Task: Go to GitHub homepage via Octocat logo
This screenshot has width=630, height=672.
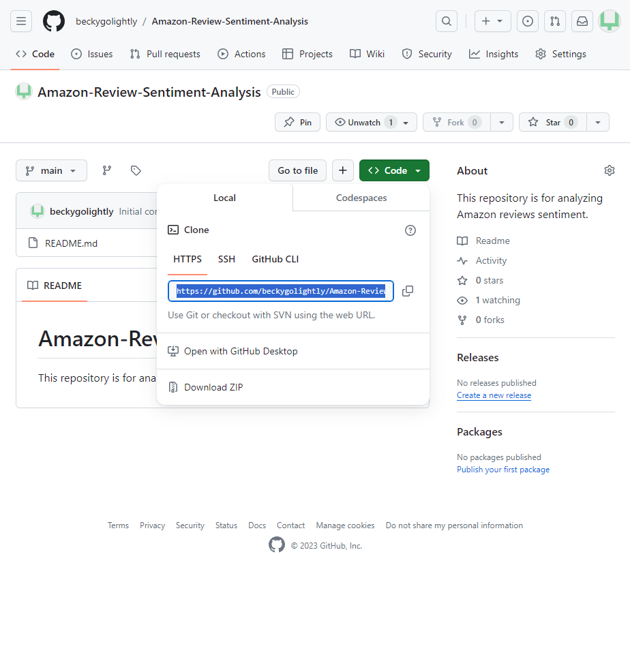Action: coord(54,21)
